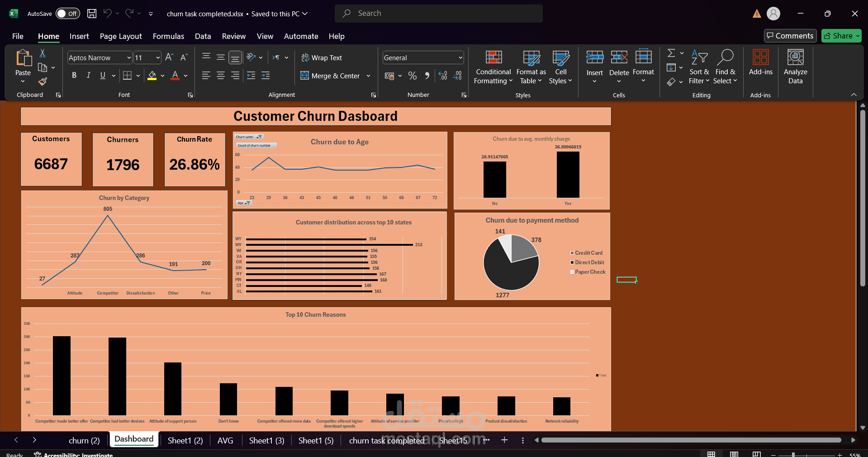Select the Format Painter brush

[43, 81]
